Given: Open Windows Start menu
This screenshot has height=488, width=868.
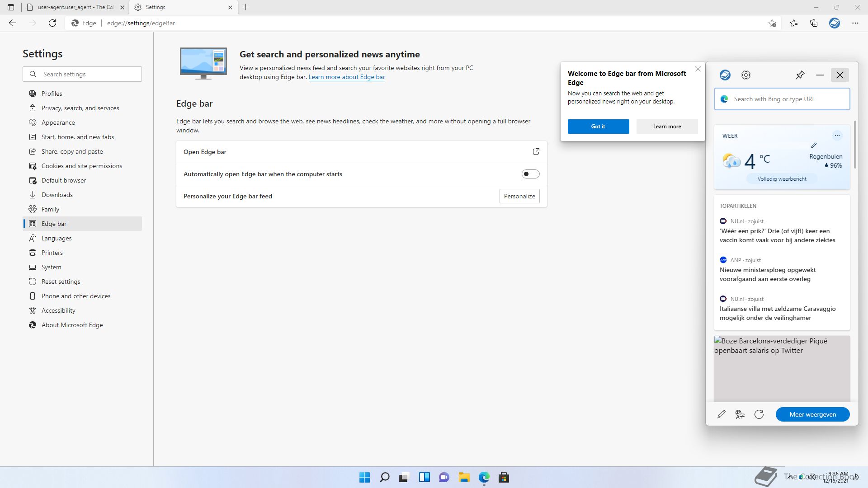Looking at the screenshot, I should (364, 477).
